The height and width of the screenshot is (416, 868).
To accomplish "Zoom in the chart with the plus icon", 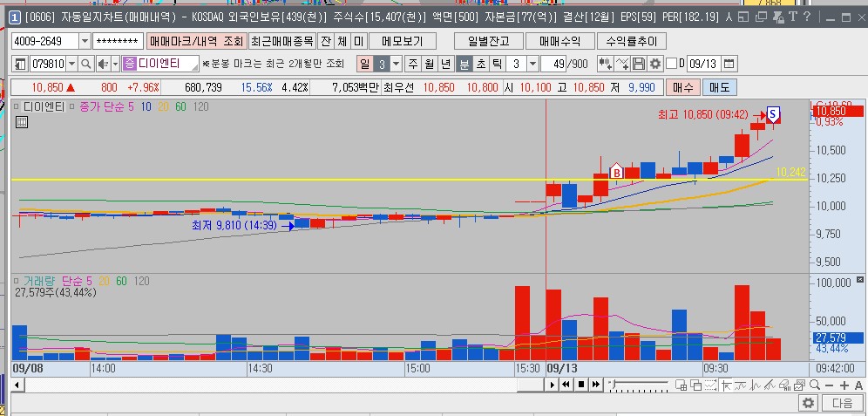I will coord(844,385).
